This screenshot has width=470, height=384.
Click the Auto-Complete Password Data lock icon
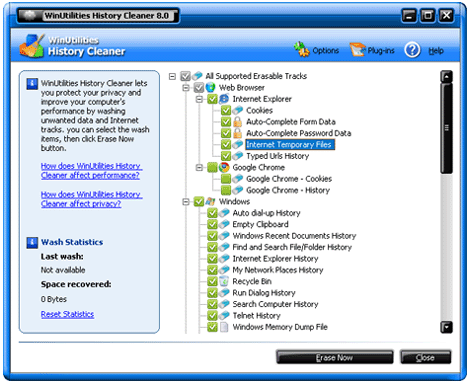(237, 133)
